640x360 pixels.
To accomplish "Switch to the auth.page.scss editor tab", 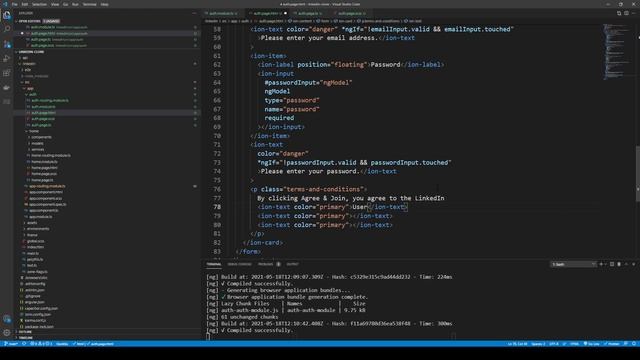I will (351, 13).
